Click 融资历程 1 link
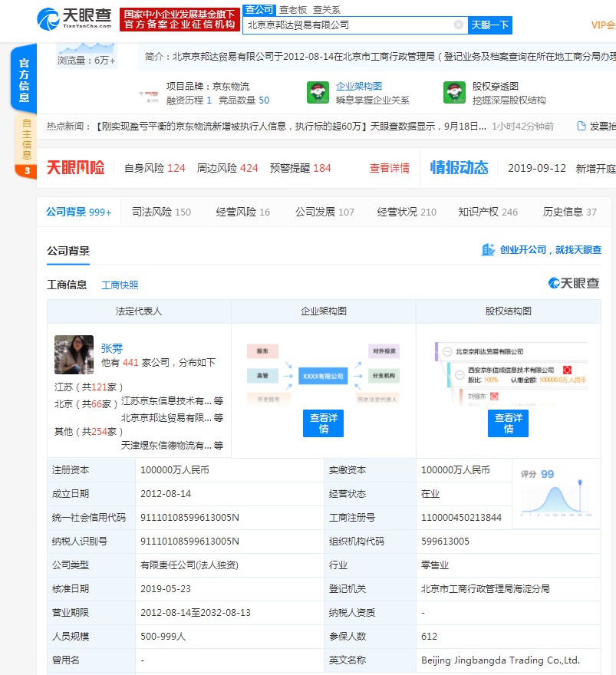Viewport: 616px width, 675px height. (189, 100)
